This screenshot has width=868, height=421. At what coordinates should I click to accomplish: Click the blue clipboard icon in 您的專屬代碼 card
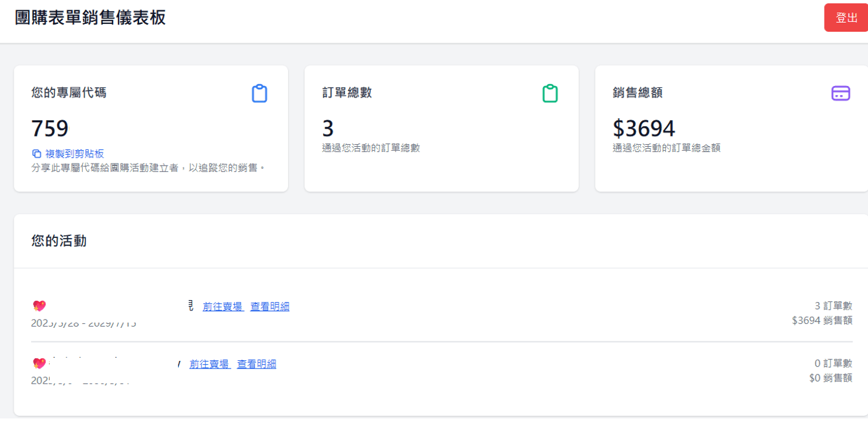click(x=260, y=94)
